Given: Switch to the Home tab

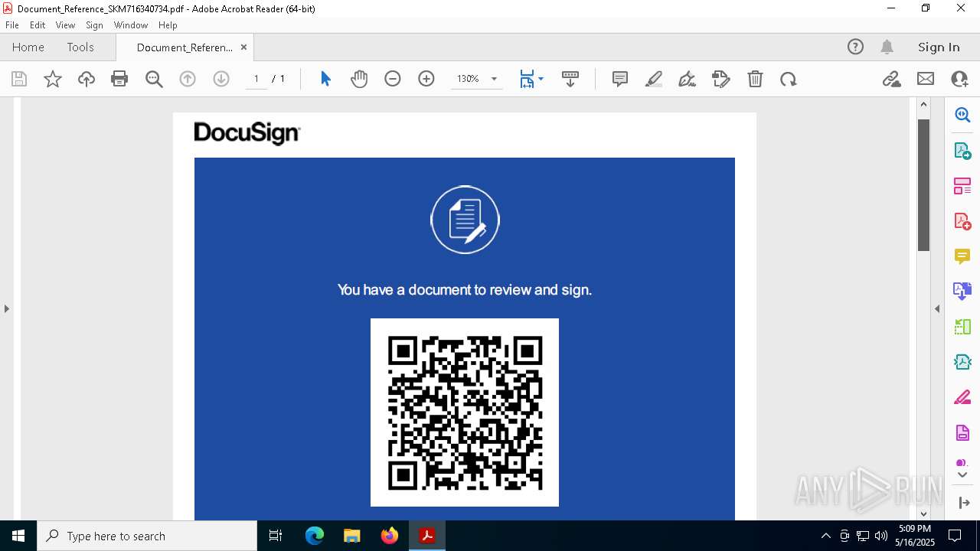Looking at the screenshot, I should (28, 47).
